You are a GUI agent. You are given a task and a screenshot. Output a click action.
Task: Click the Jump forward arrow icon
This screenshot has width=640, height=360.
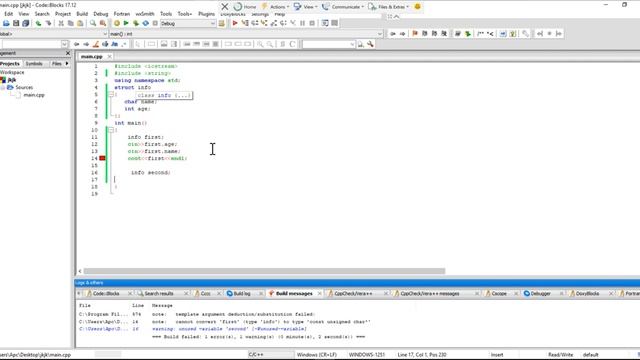pos(402,33)
